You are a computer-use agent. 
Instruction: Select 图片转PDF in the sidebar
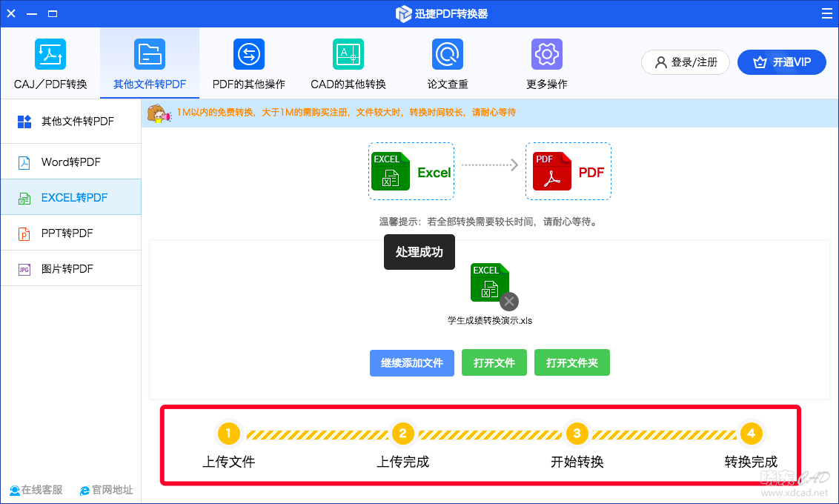pos(71,268)
